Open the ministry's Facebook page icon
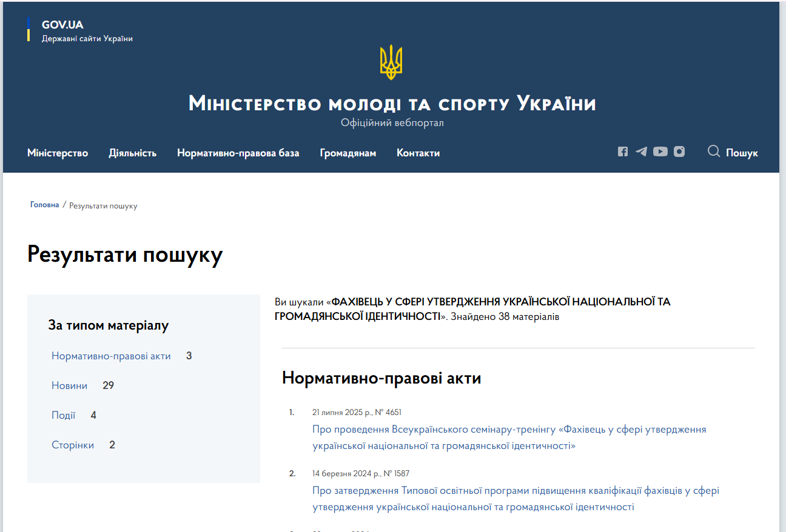The height and width of the screenshot is (532, 786). (x=623, y=151)
